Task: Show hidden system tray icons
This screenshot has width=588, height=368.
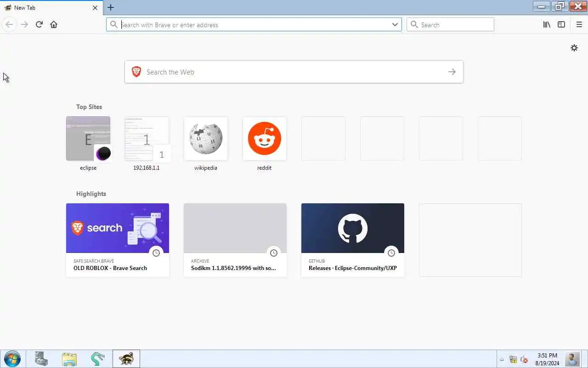Action: click(502, 360)
